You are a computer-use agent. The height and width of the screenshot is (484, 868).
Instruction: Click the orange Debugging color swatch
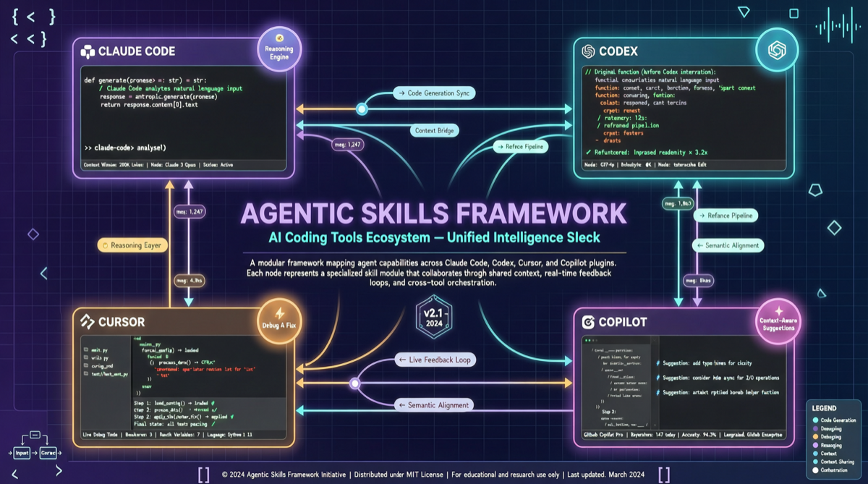click(816, 437)
